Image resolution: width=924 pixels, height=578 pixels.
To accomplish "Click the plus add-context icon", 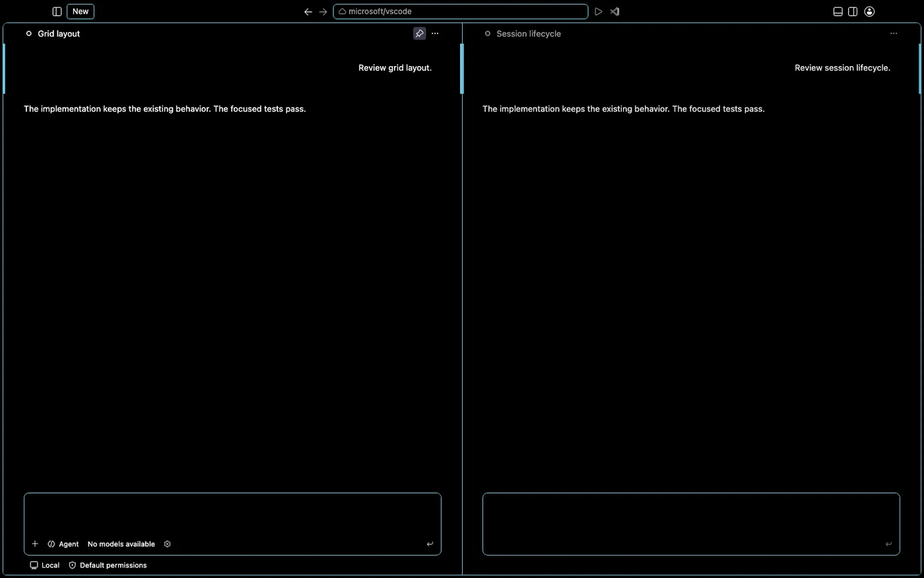I will pyautogui.click(x=35, y=544).
